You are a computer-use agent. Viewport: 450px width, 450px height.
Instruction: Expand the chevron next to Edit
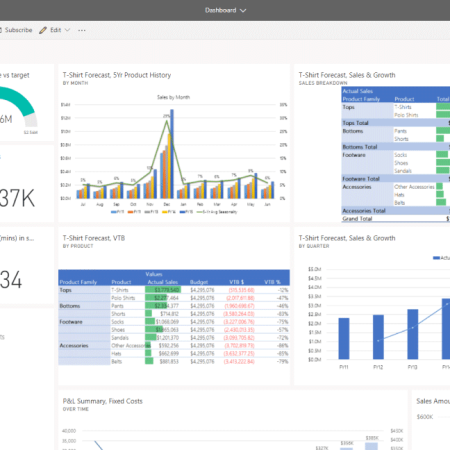[x=68, y=30]
